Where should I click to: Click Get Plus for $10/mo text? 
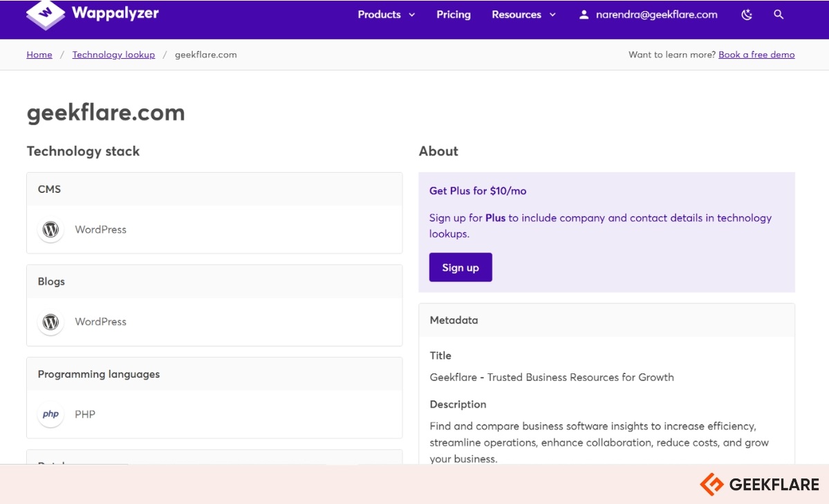478,191
